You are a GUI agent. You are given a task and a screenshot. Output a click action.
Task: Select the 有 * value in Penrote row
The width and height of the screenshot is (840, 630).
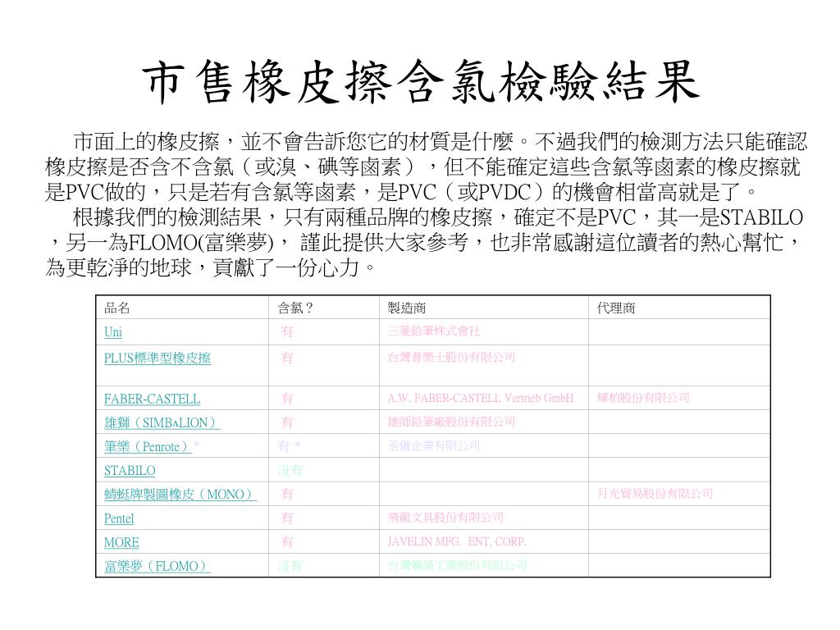[290, 445]
